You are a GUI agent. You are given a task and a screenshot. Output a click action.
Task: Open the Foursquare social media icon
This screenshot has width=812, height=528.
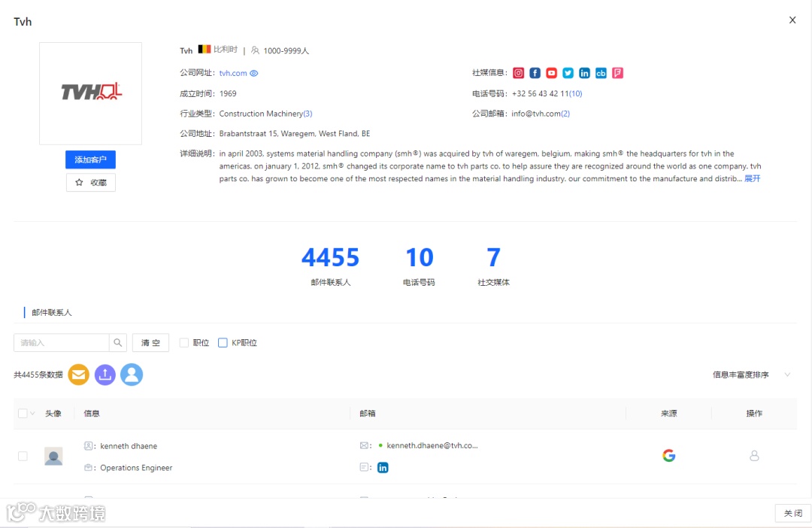click(617, 73)
